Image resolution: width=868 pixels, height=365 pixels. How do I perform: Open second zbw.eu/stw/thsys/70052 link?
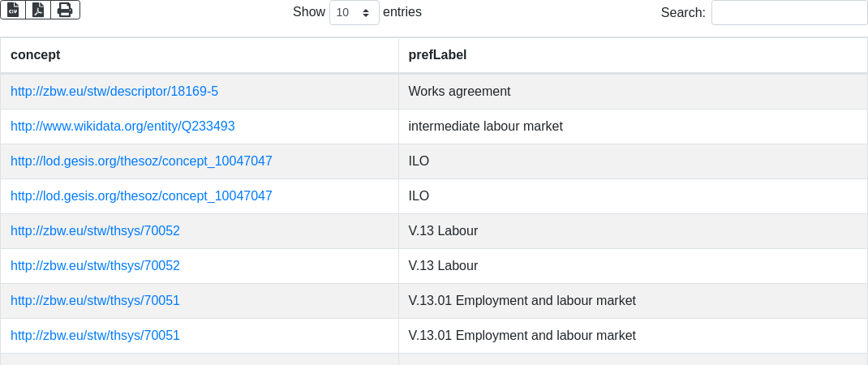coord(95,266)
